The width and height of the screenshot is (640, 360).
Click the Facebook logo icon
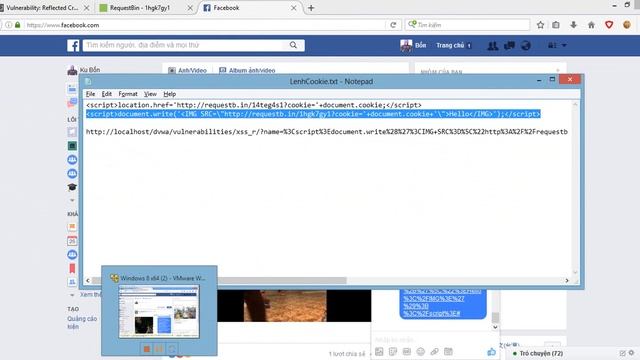tap(73, 45)
